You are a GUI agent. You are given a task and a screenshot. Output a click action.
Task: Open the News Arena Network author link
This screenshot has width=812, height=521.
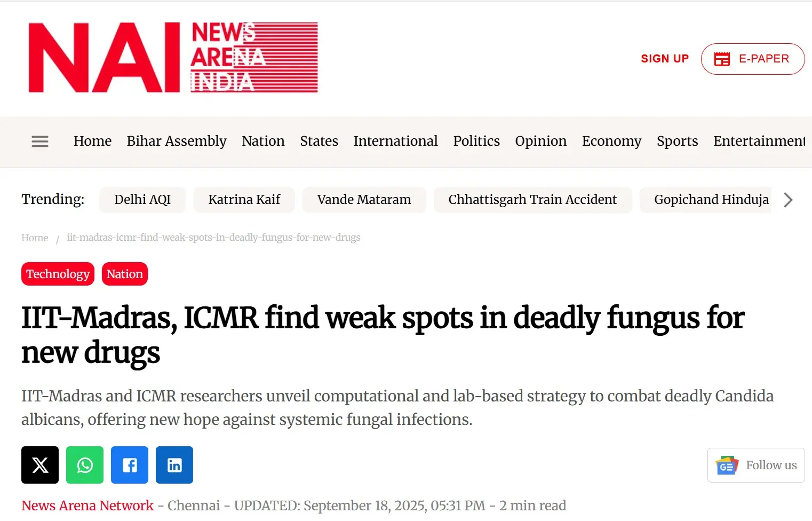click(x=87, y=505)
